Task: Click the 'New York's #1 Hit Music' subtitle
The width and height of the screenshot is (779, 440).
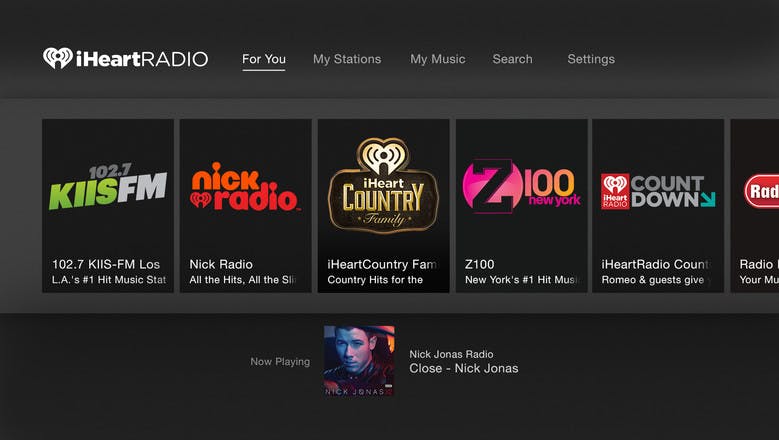Action: tap(522, 280)
